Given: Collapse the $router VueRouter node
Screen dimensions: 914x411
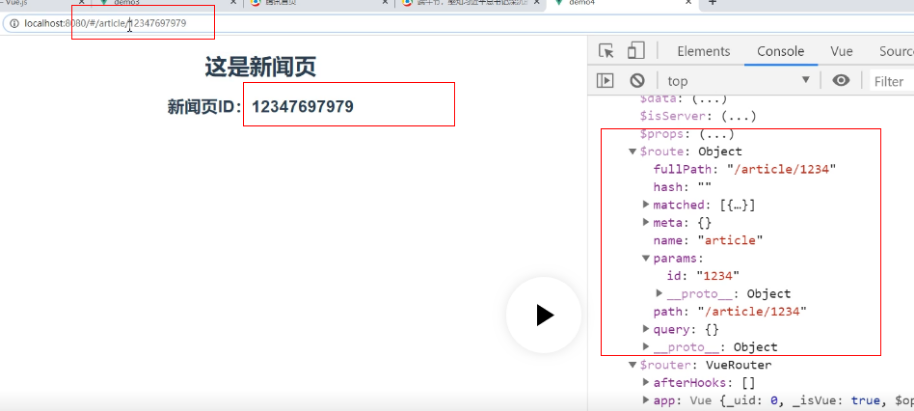Looking at the screenshot, I should tap(632, 365).
